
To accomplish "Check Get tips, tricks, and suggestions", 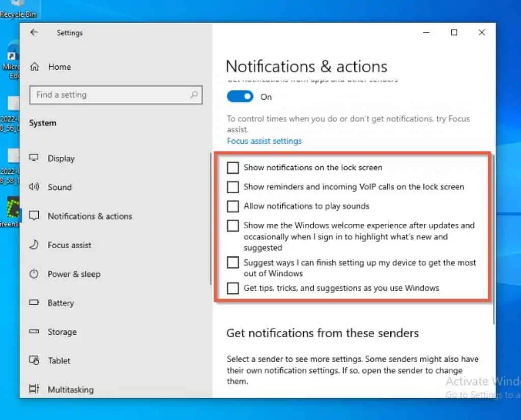I will pos(233,288).
